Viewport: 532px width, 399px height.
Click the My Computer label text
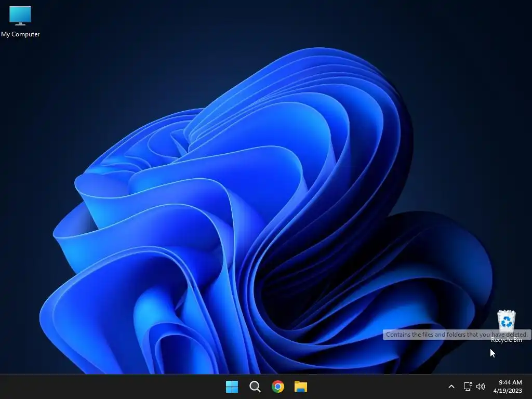click(x=20, y=34)
